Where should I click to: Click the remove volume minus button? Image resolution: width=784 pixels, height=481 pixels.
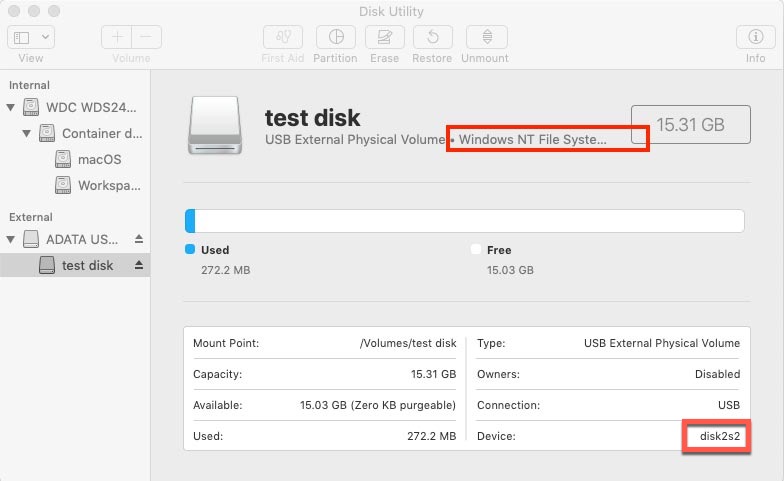coord(146,37)
